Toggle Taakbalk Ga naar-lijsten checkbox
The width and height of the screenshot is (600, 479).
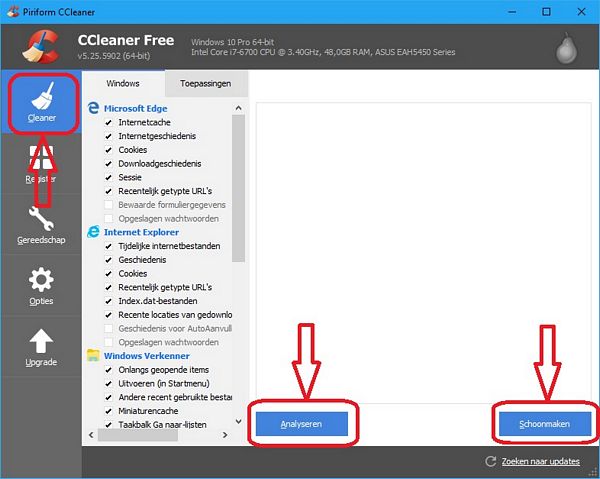pyautogui.click(x=109, y=425)
